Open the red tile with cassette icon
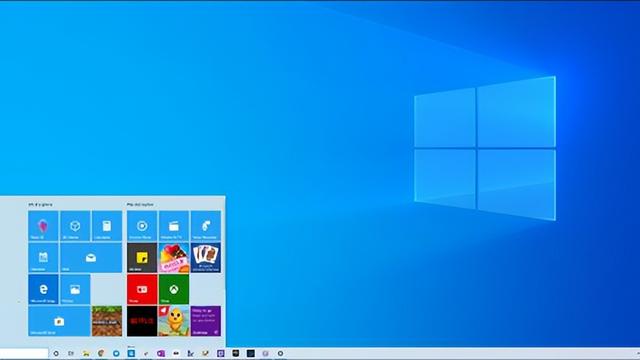 click(142, 289)
